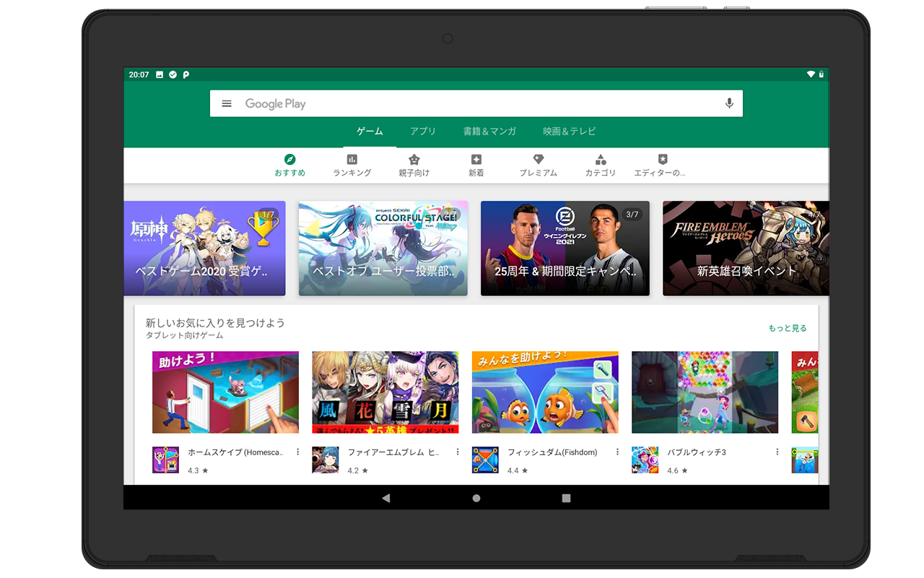Tap the voice search microphone icon
Viewport: 924px width, 578px height.
click(729, 103)
